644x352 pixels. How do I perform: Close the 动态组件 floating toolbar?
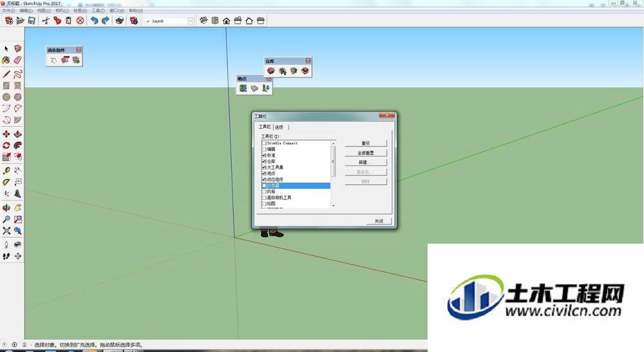tap(79, 50)
